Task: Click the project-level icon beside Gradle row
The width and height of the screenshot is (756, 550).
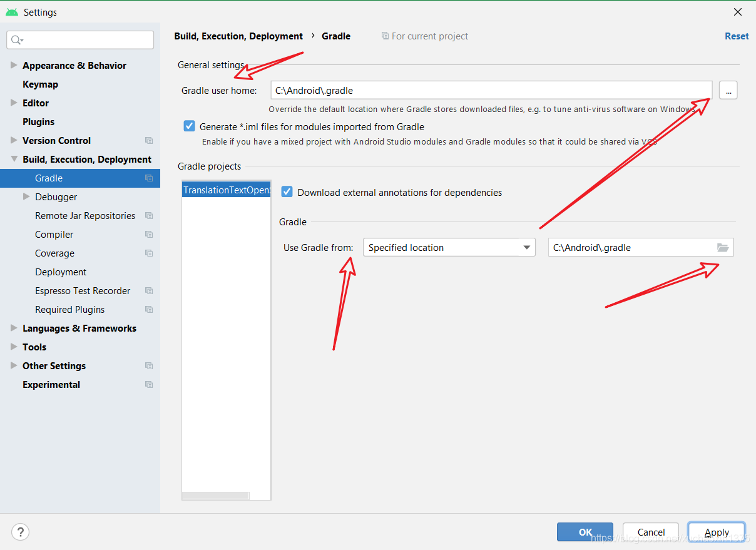Action: [149, 178]
